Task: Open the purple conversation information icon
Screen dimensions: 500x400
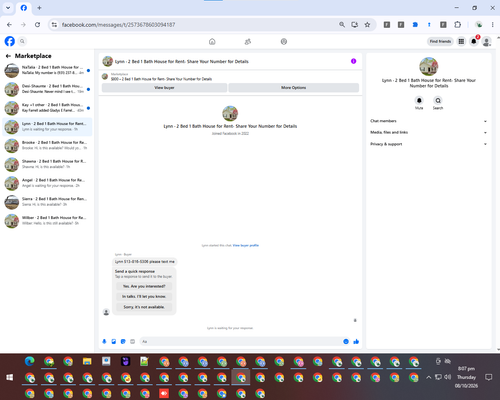Action: 354,61
